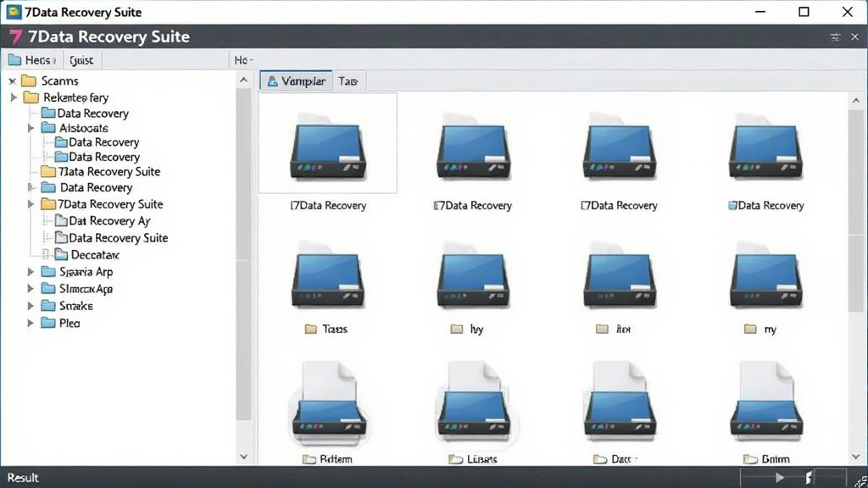Select the drive icon labeled Ivy

click(x=473, y=275)
